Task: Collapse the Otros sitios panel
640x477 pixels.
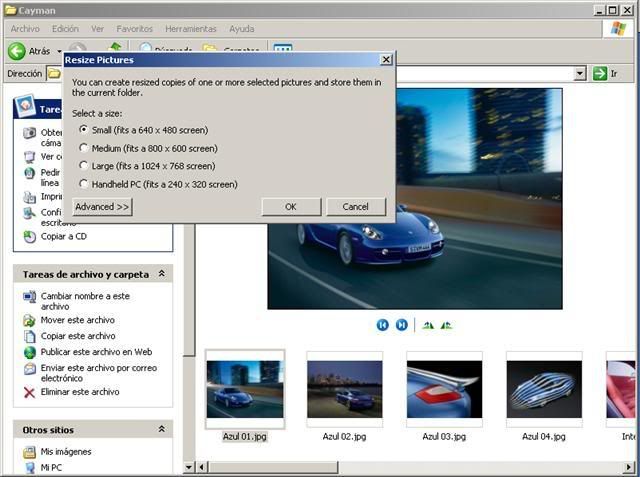Action: (162, 429)
